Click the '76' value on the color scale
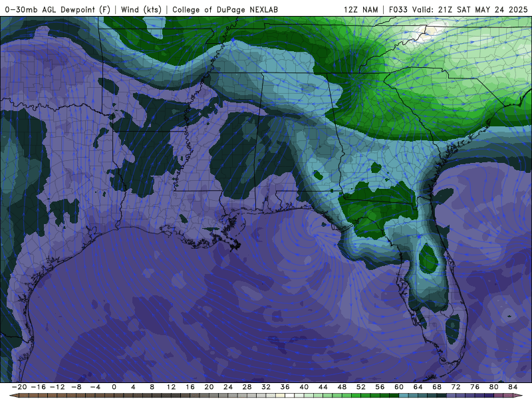Screen dimensions: 532x399 click(x=475, y=387)
